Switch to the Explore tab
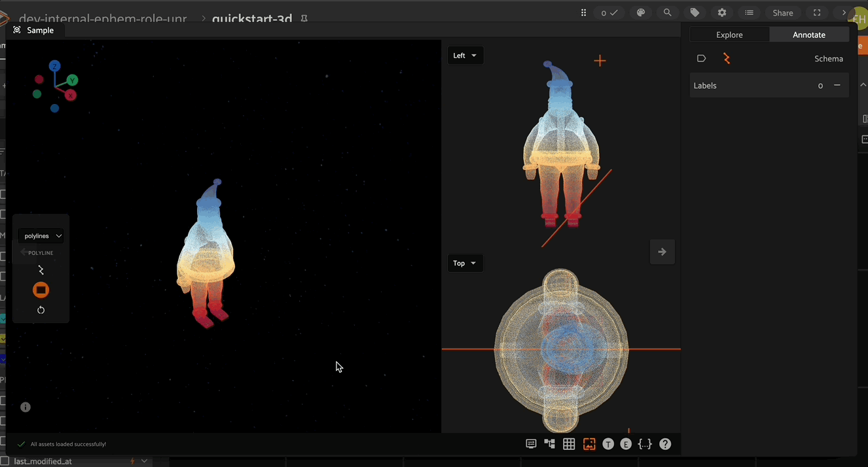 coord(729,35)
